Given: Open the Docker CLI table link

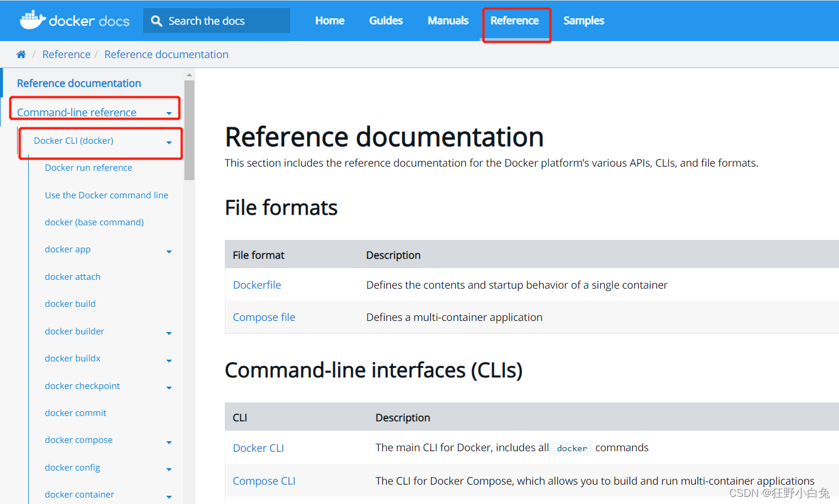Looking at the screenshot, I should pyautogui.click(x=258, y=448).
